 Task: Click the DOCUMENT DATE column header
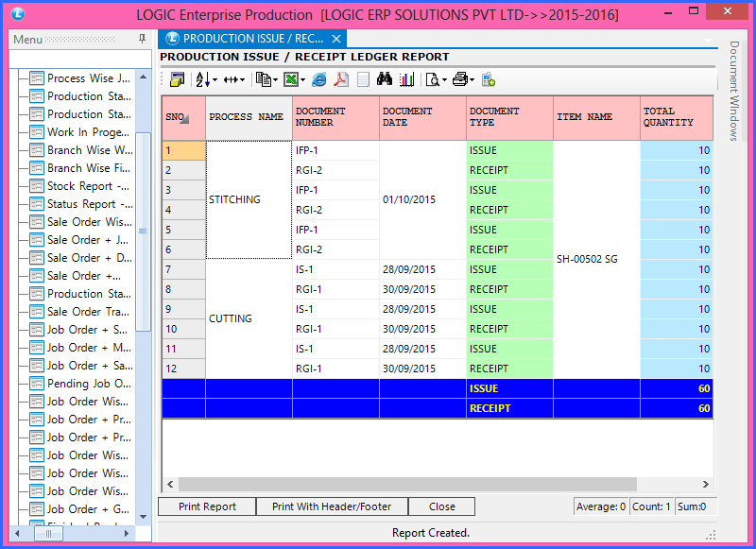click(422, 118)
